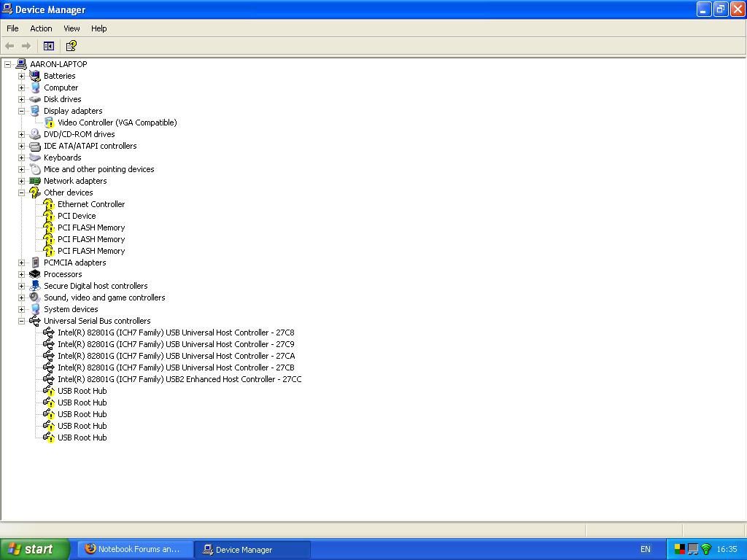The width and height of the screenshot is (747, 560).
Task: Collapse the Display adapters category
Action: click(x=21, y=111)
